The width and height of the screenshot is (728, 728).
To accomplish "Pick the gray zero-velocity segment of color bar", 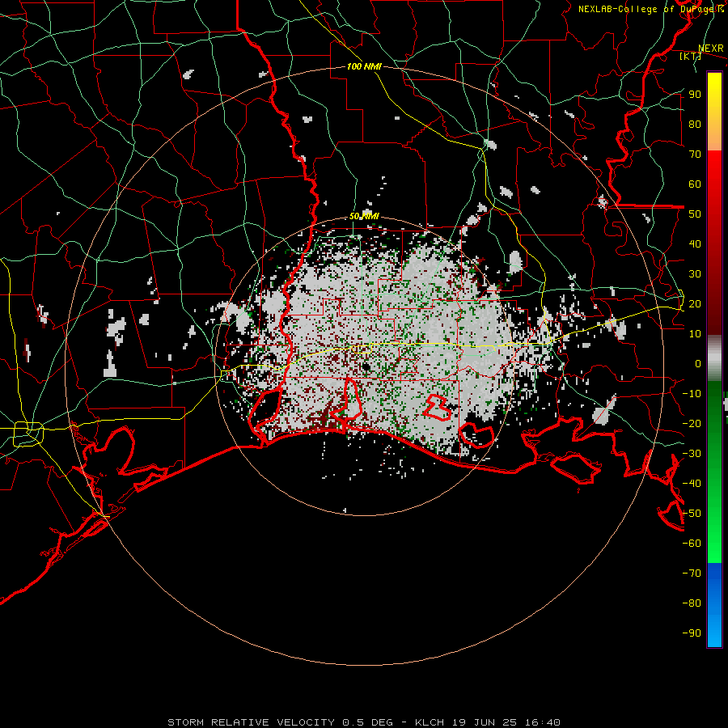I will tap(714, 358).
